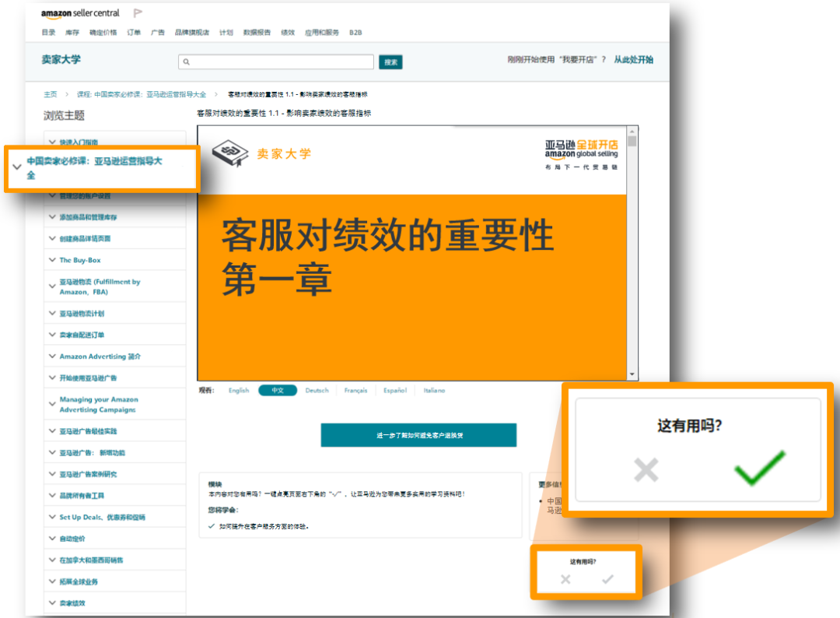Open the 从此处开始 link
This screenshot has height=618, width=840.
click(x=633, y=58)
